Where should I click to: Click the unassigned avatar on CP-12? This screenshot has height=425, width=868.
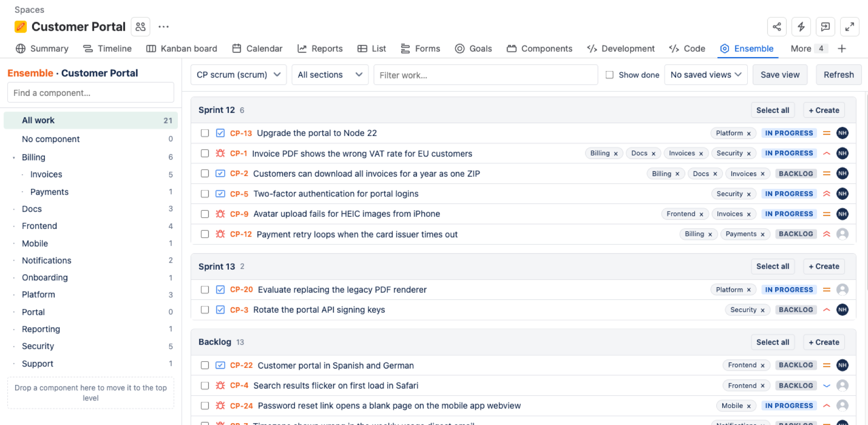843,234
